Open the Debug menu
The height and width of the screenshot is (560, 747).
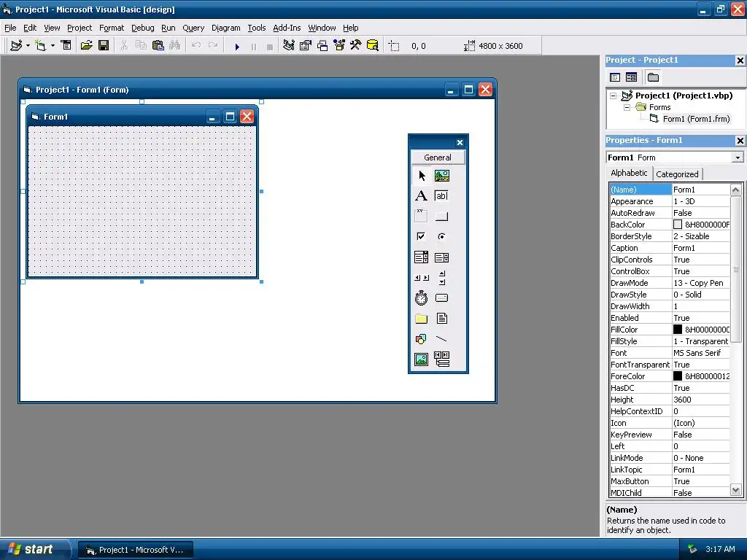(x=142, y=28)
